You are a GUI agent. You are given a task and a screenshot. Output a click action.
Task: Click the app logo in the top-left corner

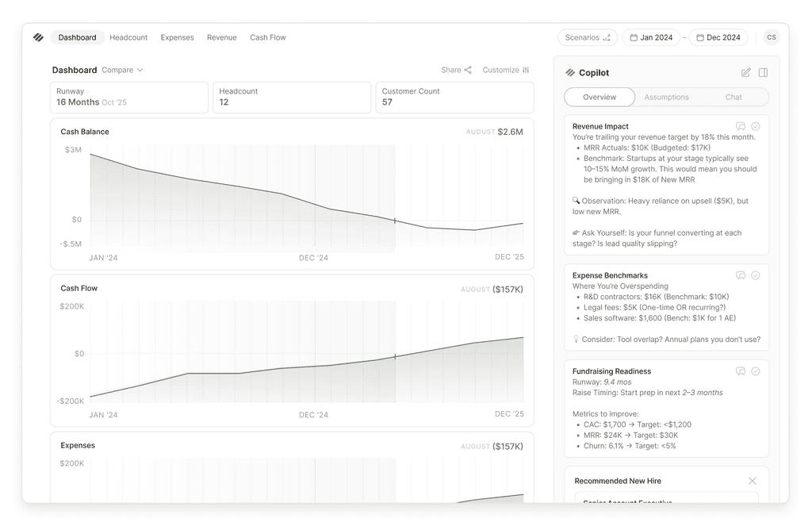(38, 36)
